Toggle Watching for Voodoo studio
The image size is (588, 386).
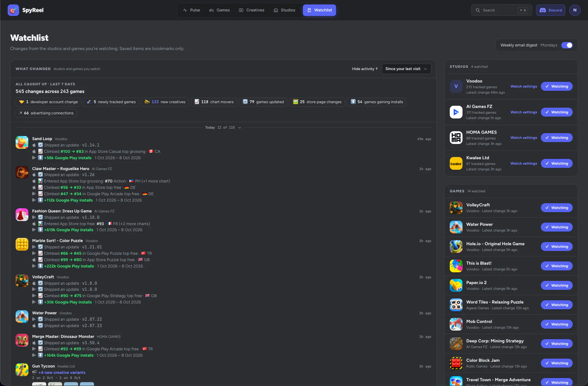click(556, 86)
